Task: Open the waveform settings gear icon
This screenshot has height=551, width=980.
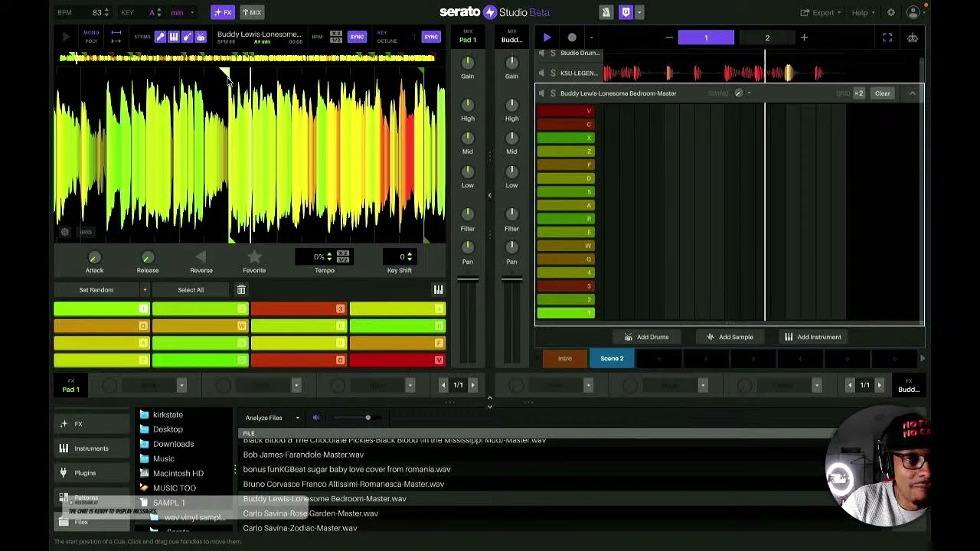Action: [x=65, y=232]
